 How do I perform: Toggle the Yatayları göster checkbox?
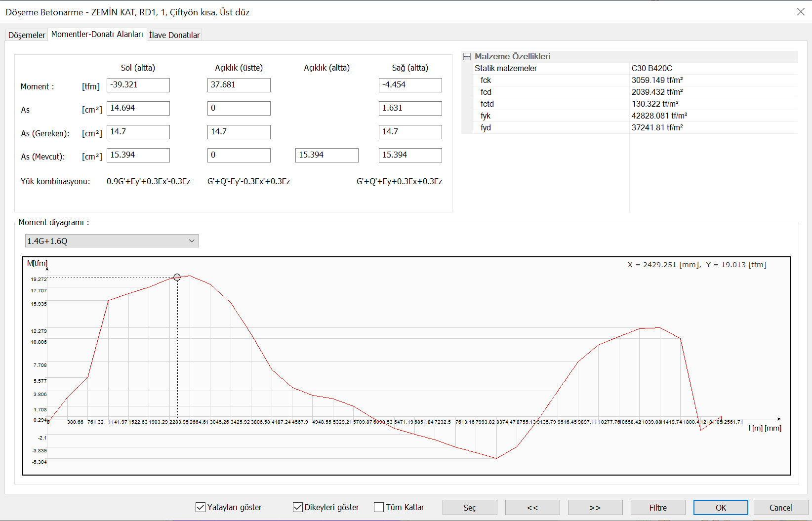click(201, 507)
